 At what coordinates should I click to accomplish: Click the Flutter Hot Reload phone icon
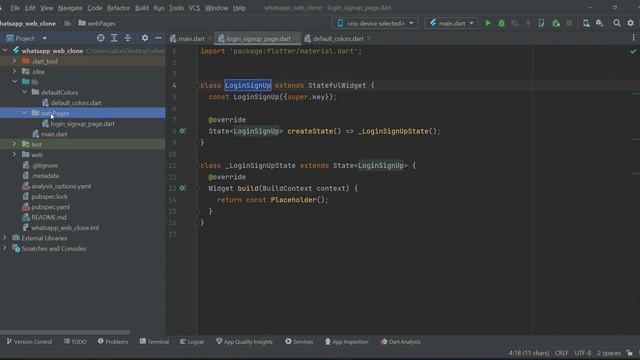click(x=541, y=24)
